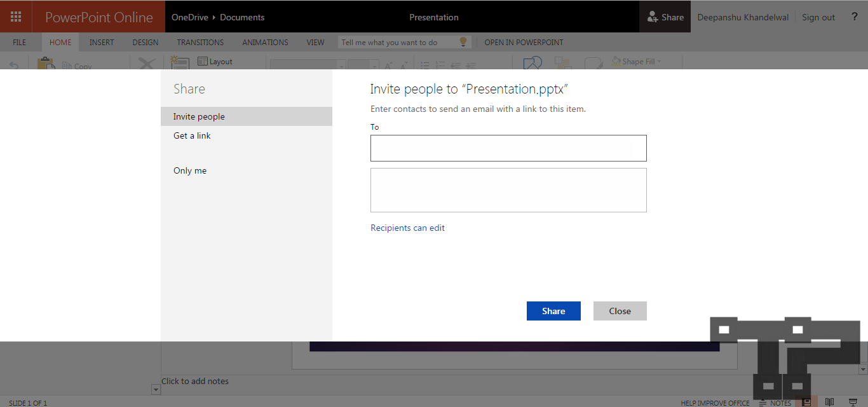The width and height of the screenshot is (868, 407).
Task: Switch to the HOME ribbon tab
Action: pos(60,43)
